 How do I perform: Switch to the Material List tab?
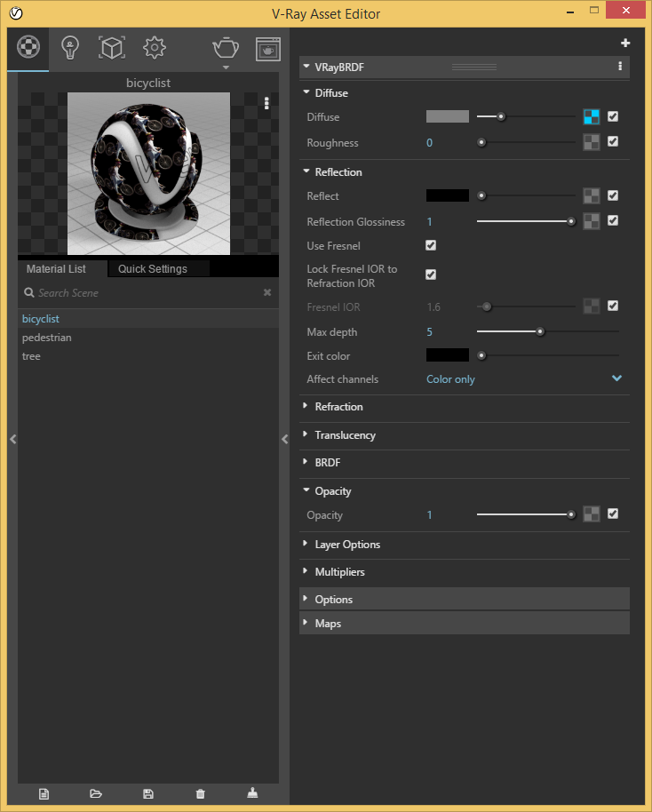[x=57, y=269]
